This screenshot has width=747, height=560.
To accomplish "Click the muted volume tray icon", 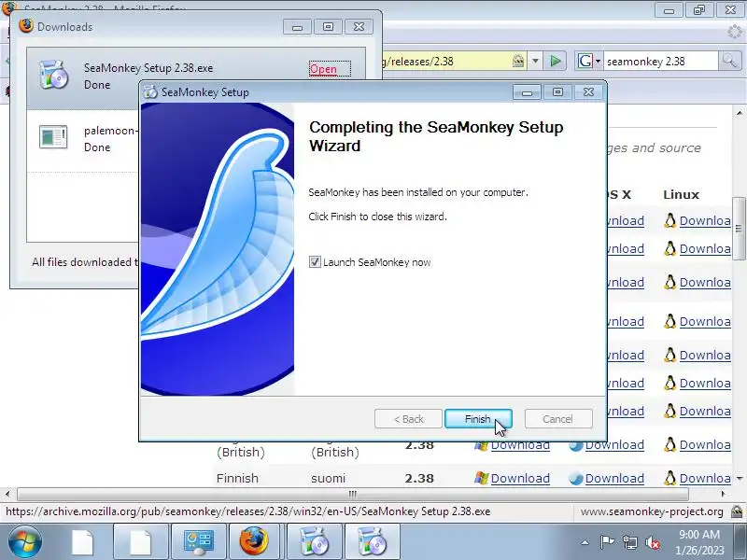I will click(652, 542).
